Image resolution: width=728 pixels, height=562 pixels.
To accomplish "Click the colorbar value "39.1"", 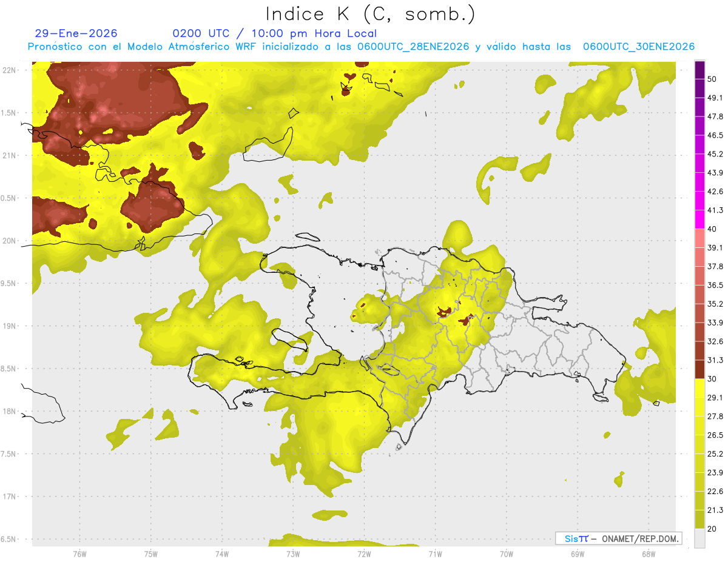I will (715, 248).
